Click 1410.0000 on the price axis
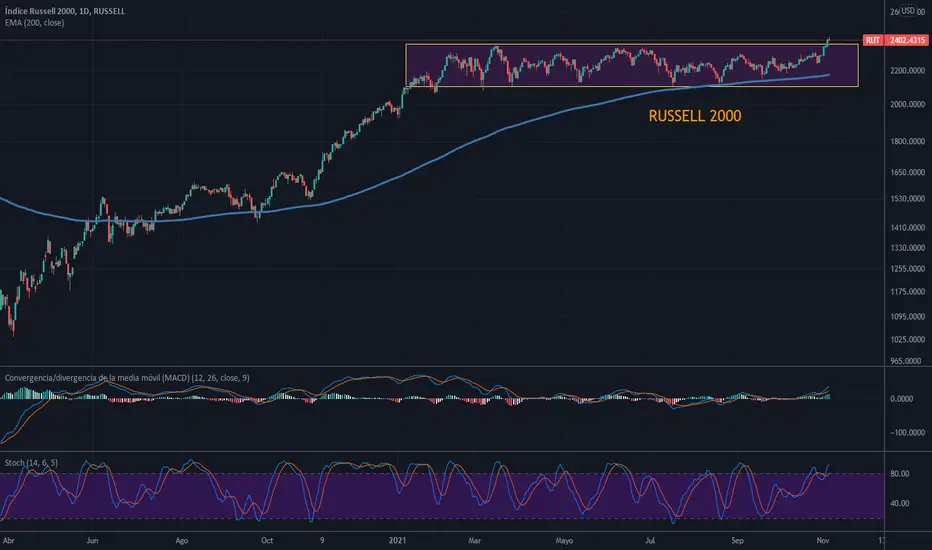This screenshot has height=550, width=932. tap(907, 228)
